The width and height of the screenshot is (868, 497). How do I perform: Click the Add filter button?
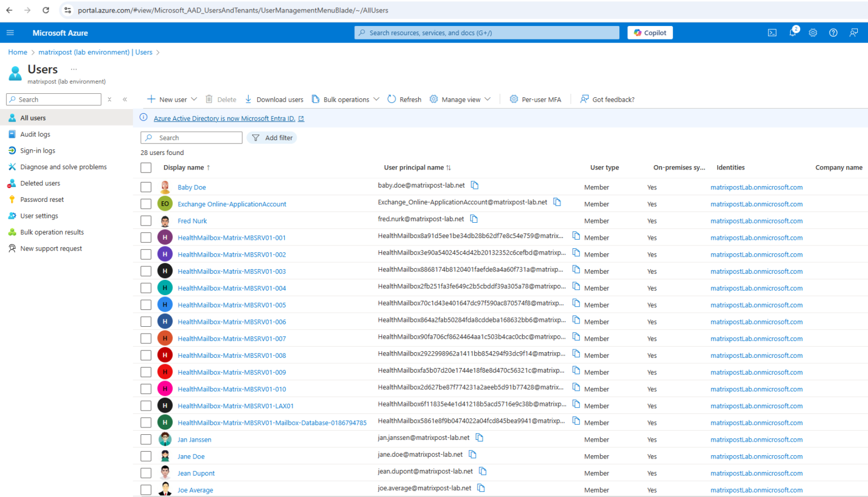(x=272, y=138)
